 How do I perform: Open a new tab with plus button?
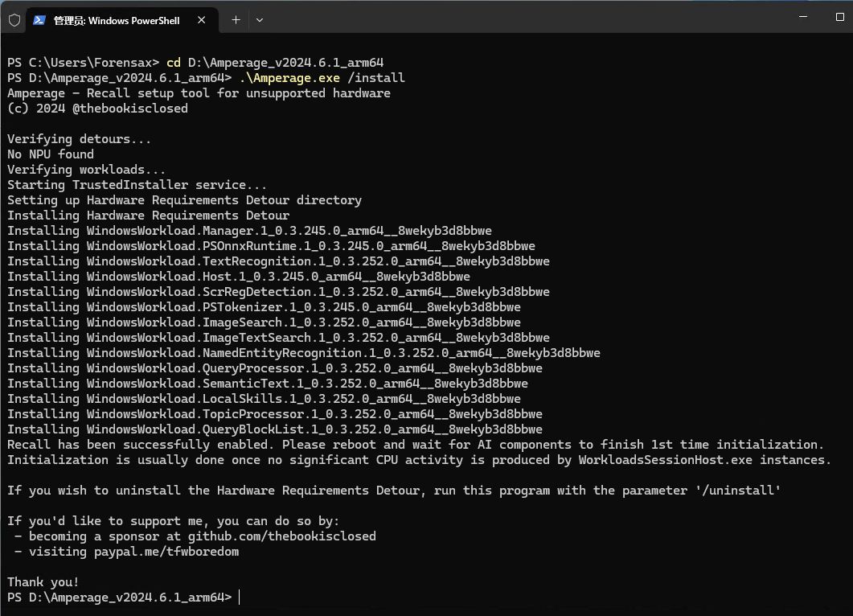point(236,20)
